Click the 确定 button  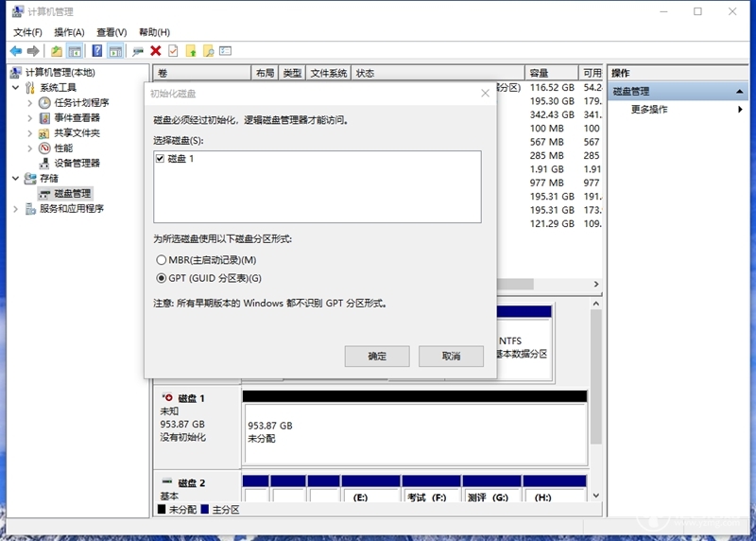coord(377,357)
